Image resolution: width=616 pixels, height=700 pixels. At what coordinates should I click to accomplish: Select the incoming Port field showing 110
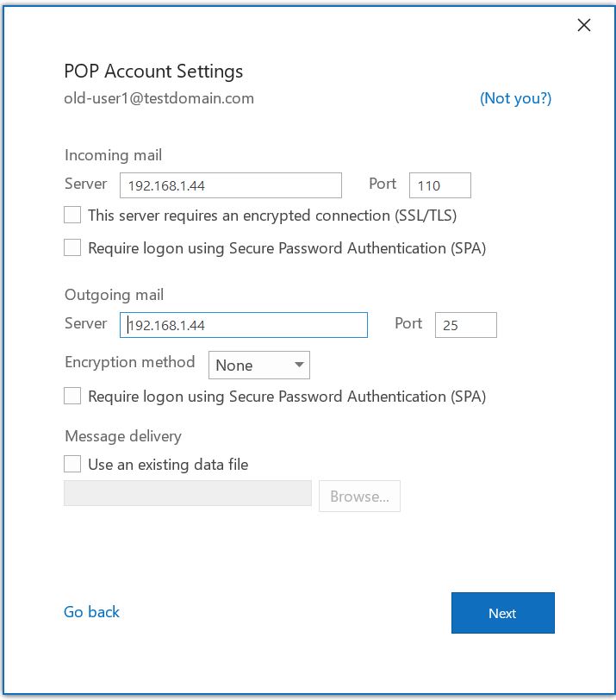click(439, 185)
